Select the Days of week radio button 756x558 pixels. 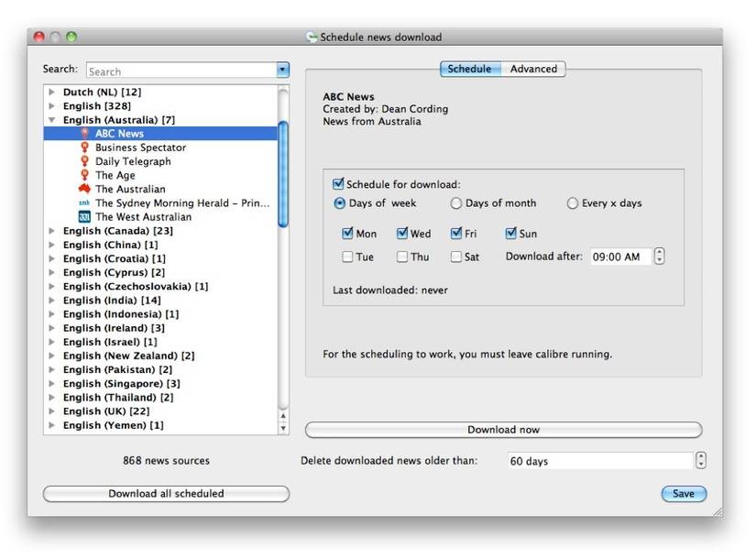pyautogui.click(x=339, y=203)
